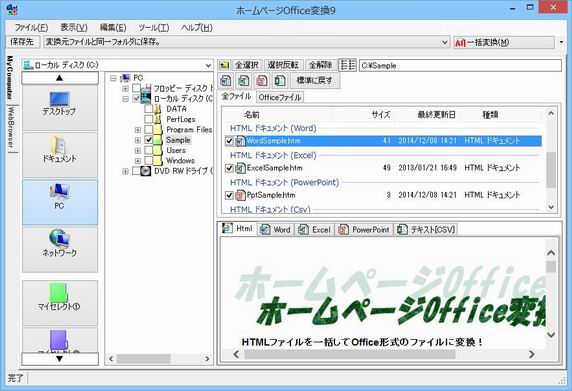Viewport: 572px width, 391px height.
Task: Open the 編集(E) menu
Action: [x=113, y=27]
